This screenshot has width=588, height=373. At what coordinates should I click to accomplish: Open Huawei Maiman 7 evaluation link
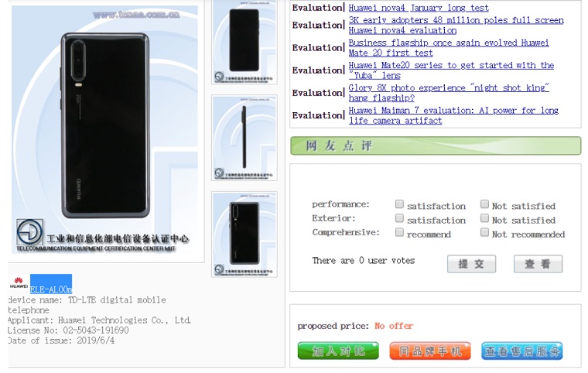click(453, 115)
